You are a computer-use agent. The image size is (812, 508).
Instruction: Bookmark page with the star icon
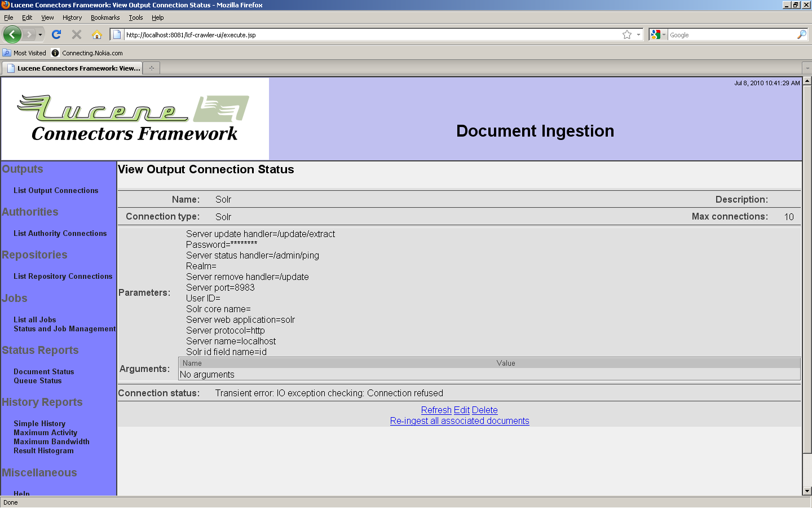pos(626,34)
